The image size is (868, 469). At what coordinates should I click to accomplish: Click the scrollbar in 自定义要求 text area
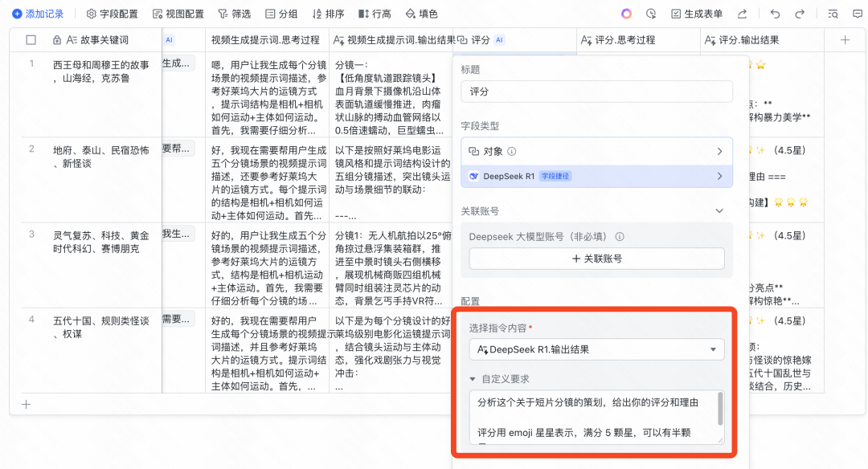click(x=720, y=409)
